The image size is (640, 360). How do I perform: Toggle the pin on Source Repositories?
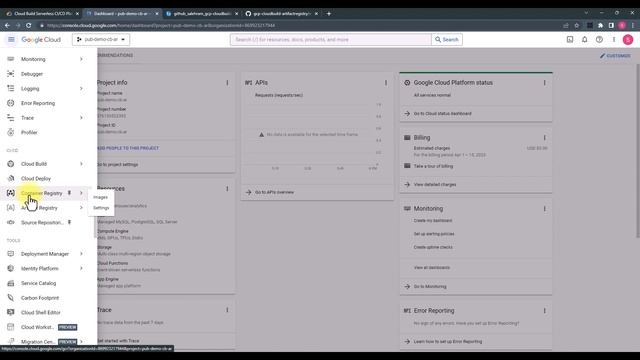pos(69,222)
